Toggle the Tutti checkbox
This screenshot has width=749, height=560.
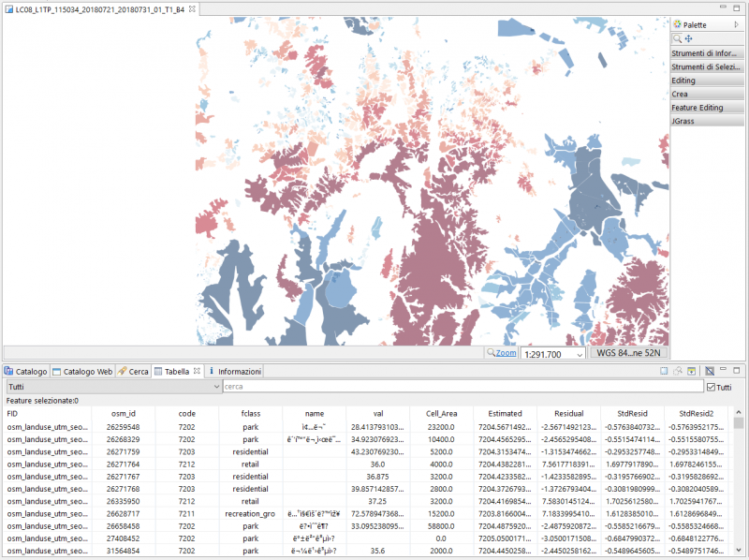(x=711, y=387)
